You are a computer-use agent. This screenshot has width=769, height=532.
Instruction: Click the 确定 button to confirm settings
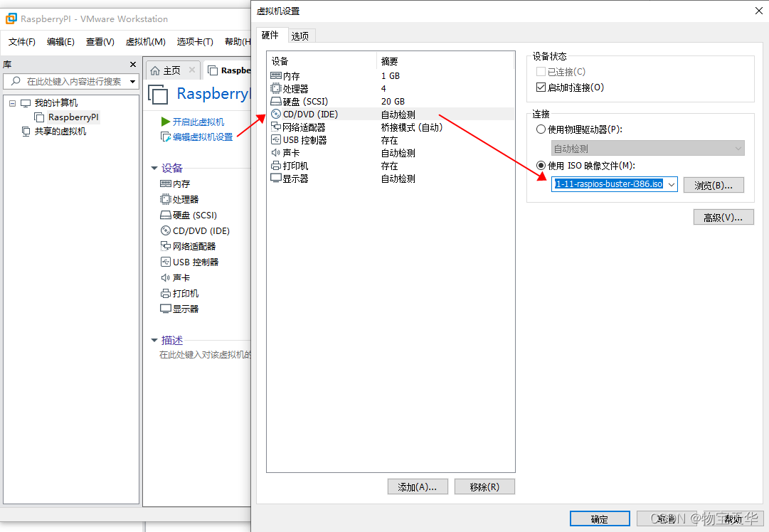click(599, 518)
